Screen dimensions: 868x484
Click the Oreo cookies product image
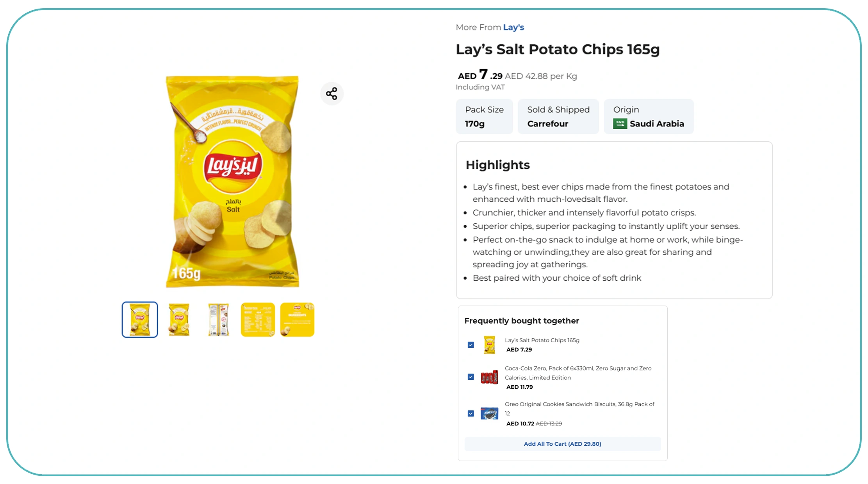489,413
